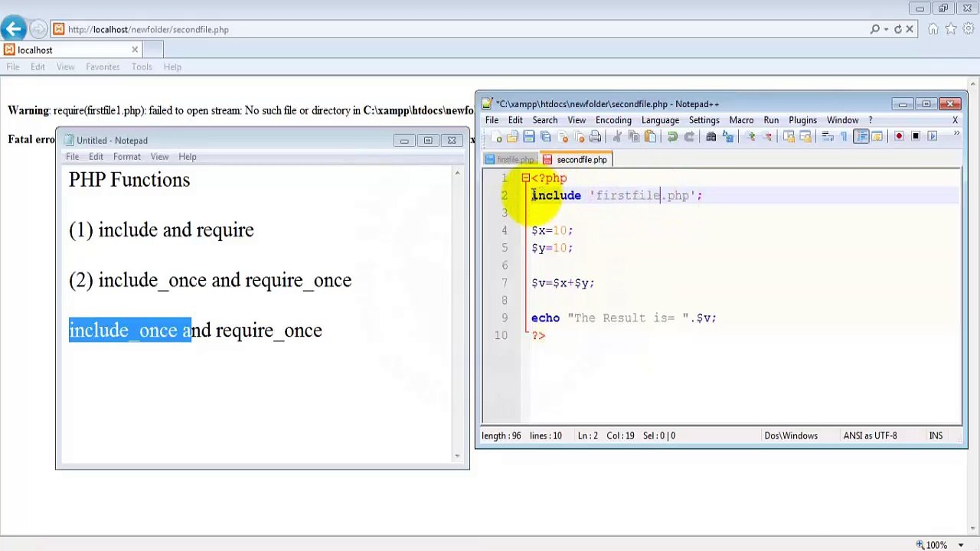Viewport: 980px width, 551px height.
Task: Click the Copy icon in Notepad++ toolbar
Action: pos(634,136)
